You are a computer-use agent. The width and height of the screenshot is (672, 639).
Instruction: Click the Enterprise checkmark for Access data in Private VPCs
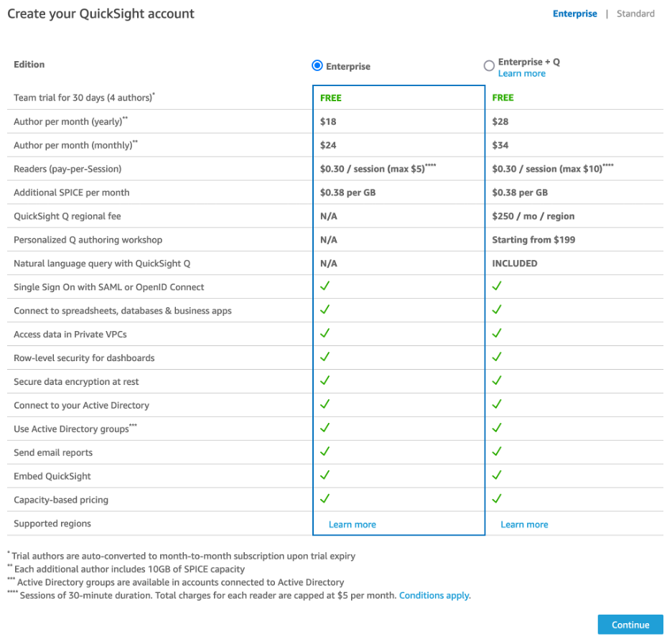point(325,334)
